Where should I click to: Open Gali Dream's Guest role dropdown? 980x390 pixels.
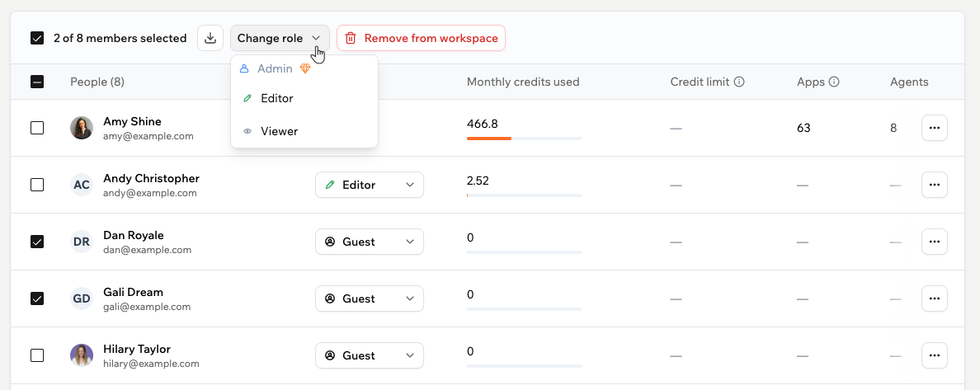[370, 298]
